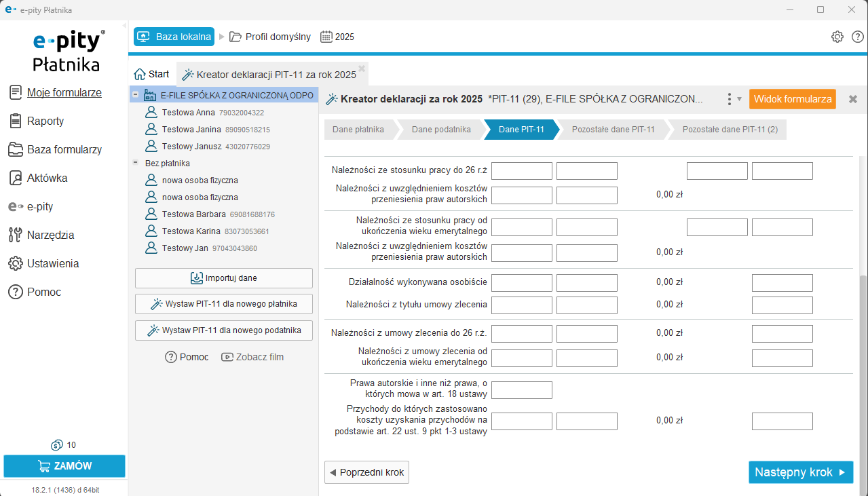Switch to Dane płatnika step

[x=358, y=130]
